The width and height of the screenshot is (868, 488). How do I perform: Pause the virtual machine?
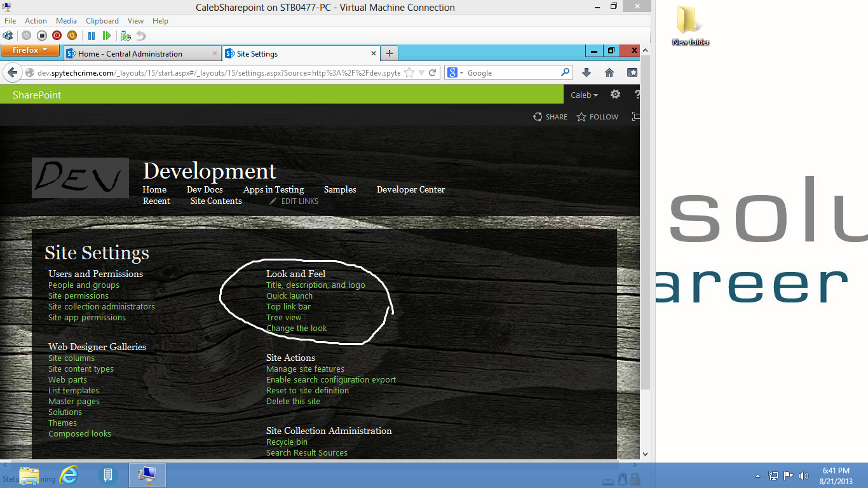[x=92, y=36]
